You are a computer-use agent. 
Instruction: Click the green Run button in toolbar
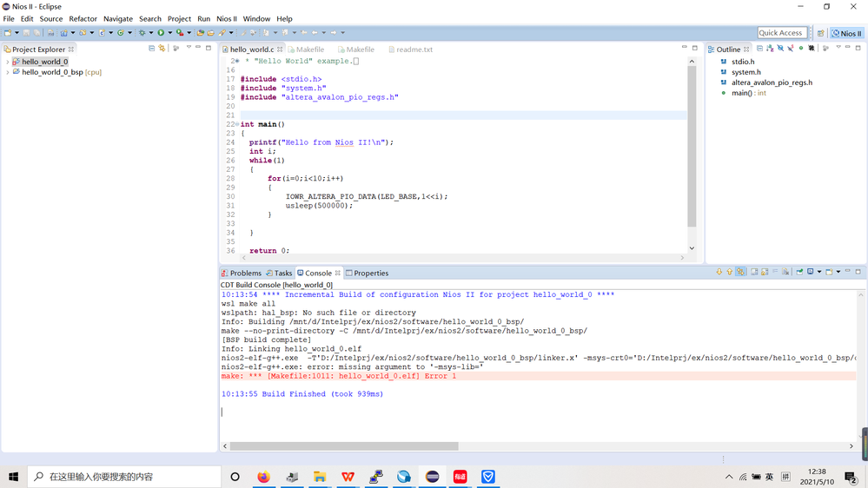coord(160,33)
